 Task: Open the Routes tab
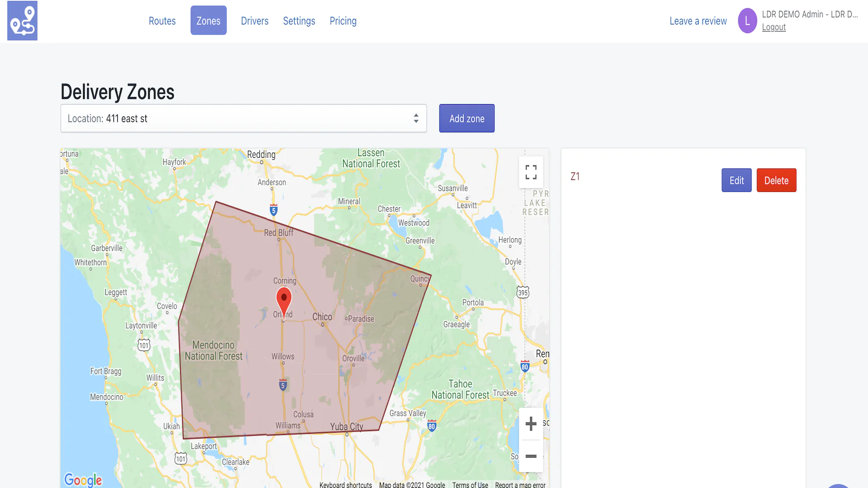[162, 21]
